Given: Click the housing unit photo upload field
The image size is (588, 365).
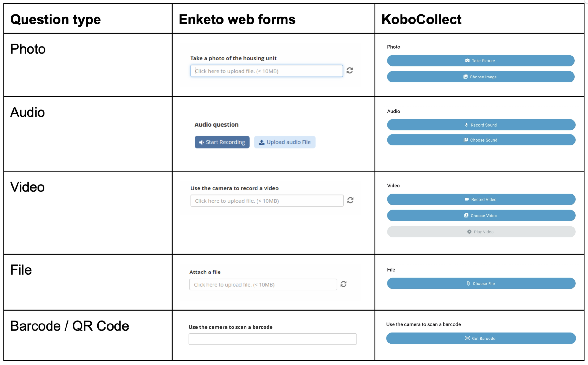Looking at the screenshot, I should click(267, 71).
